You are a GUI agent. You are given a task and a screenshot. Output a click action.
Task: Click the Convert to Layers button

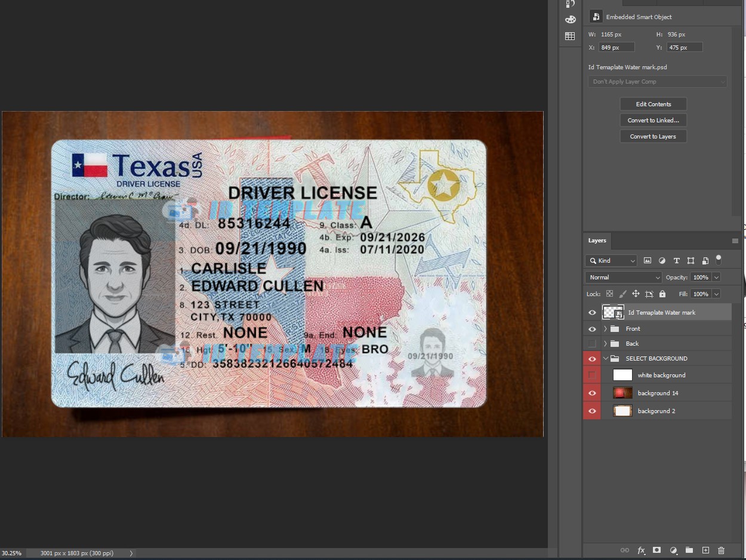[x=653, y=136]
